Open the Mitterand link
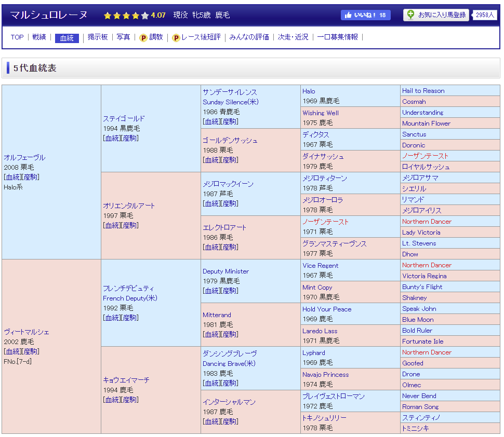Viewport: 504px width, 437px height. 217,315
